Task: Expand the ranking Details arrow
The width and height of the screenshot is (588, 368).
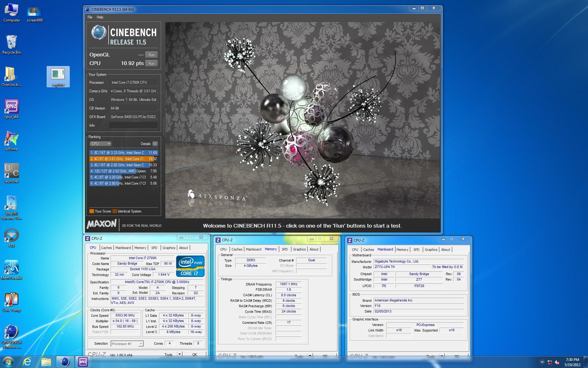Action: pos(155,144)
